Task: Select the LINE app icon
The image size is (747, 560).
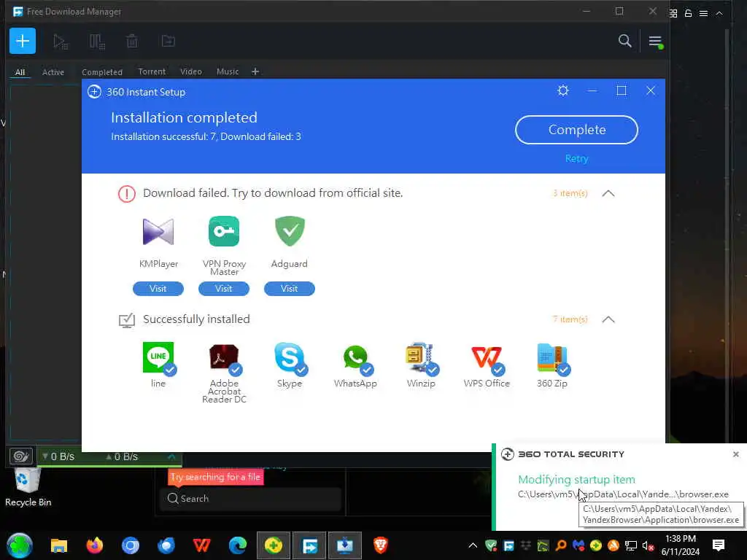Action: tap(158, 357)
